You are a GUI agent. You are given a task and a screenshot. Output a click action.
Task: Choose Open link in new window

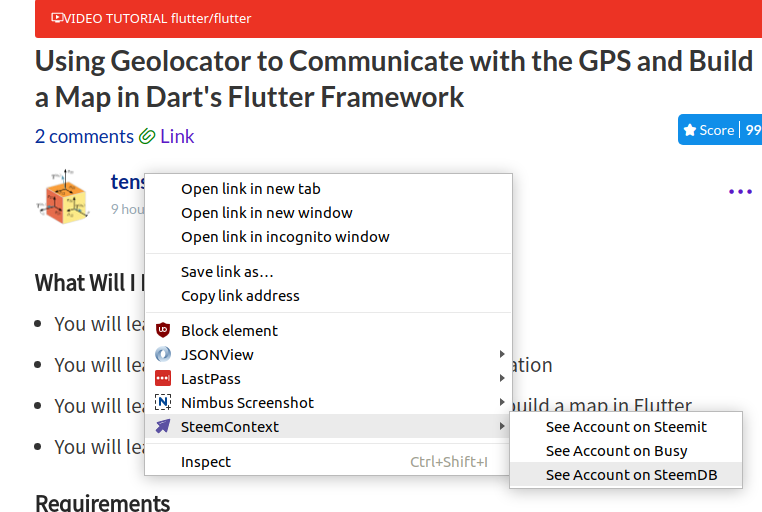(328, 213)
